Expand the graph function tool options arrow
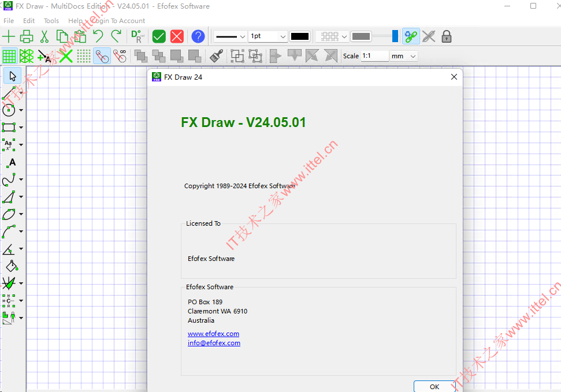561x392 pixels. tap(21, 283)
